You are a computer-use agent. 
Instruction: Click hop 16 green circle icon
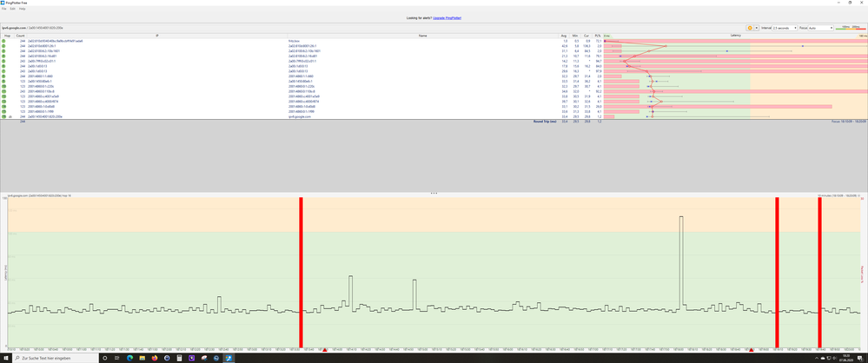tap(3, 116)
